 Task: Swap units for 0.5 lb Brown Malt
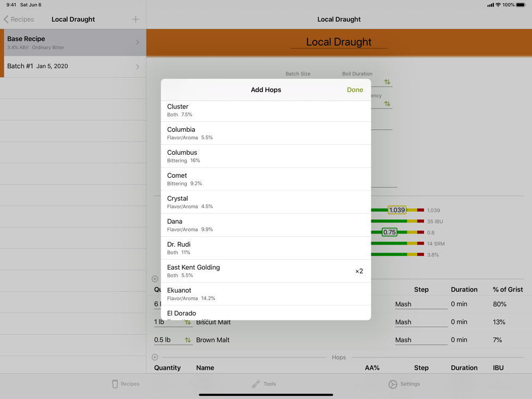coord(188,340)
